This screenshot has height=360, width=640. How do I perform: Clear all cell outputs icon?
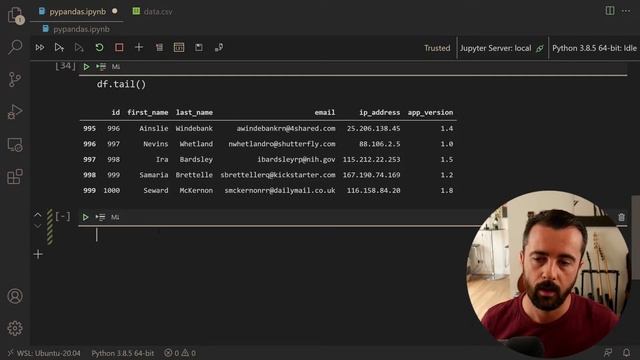click(159, 48)
